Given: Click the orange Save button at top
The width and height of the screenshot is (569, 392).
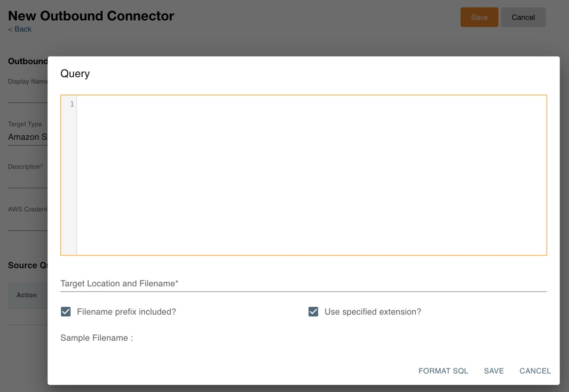Looking at the screenshot, I should [x=479, y=17].
